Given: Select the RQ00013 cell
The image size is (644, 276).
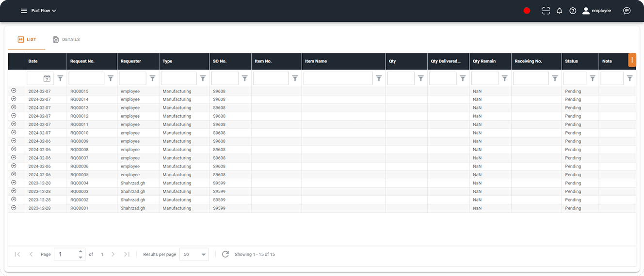Looking at the screenshot, I should click(92, 107).
